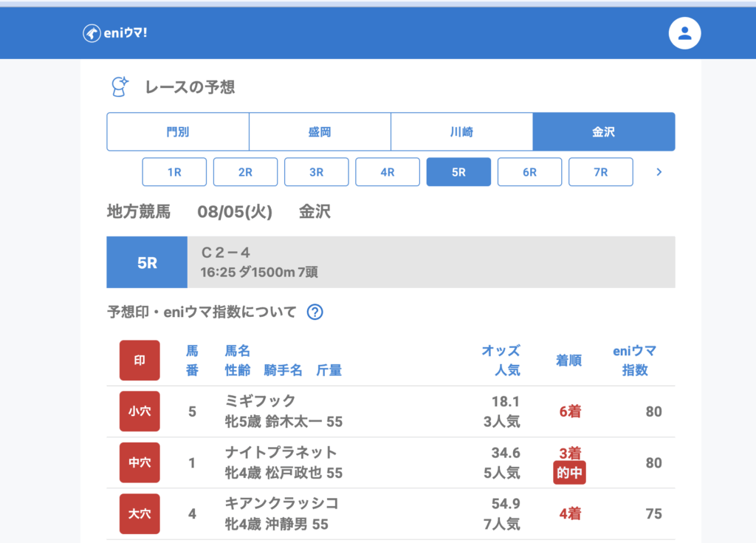
Task: Click horse name ミギフック
Action: (260, 401)
